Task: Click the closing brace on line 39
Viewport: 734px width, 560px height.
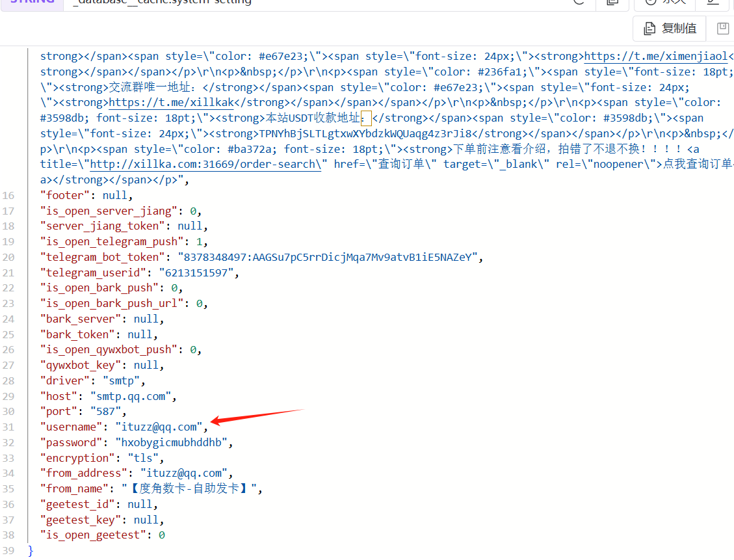Action: (x=31, y=551)
